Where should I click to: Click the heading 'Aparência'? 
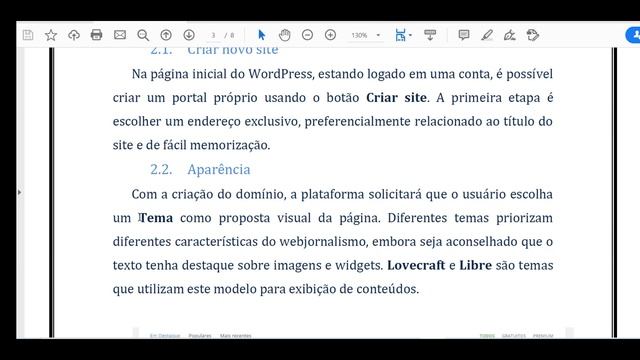pyautogui.click(x=219, y=169)
